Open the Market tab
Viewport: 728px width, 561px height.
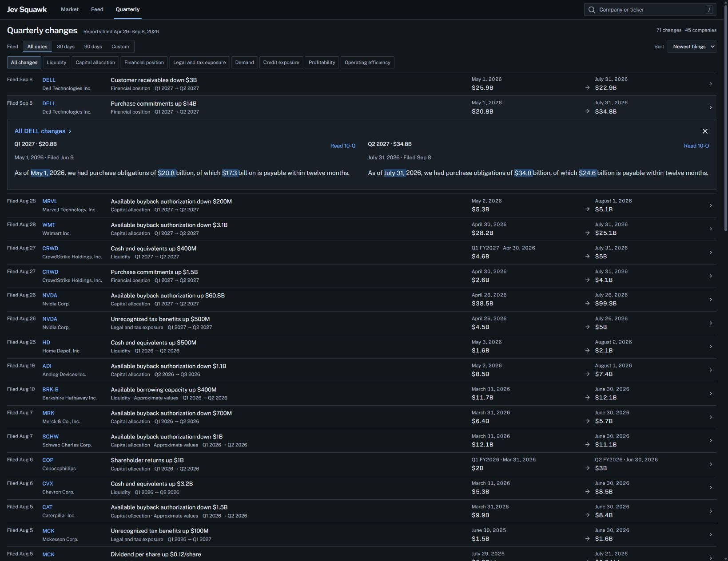(x=70, y=9)
